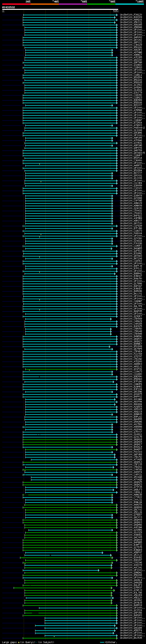
Task: Click the Large gaps legend text
Action: [x=28, y=642]
